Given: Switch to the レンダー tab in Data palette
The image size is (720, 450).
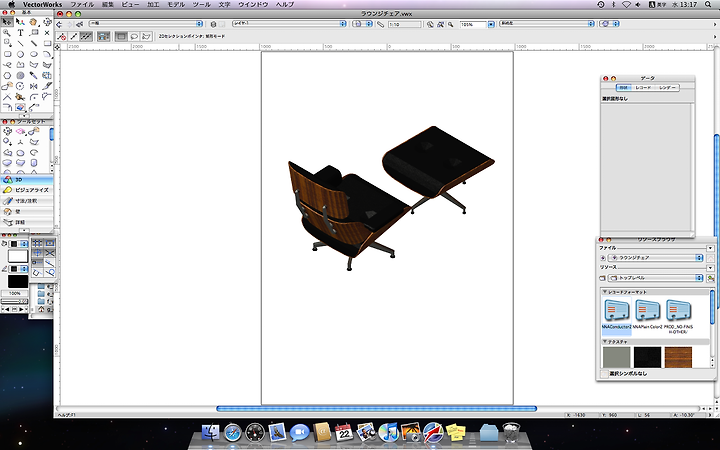Looking at the screenshot, I should tap(667, 87).
